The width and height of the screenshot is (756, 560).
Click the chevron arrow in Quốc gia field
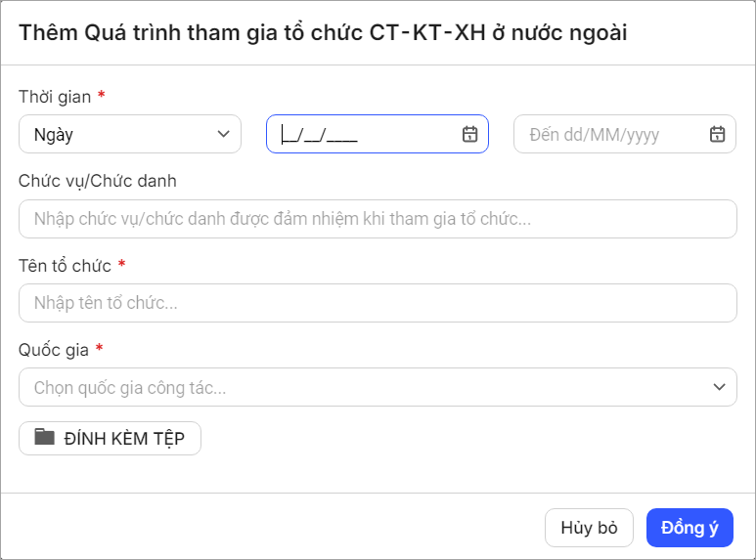(719, 387)
